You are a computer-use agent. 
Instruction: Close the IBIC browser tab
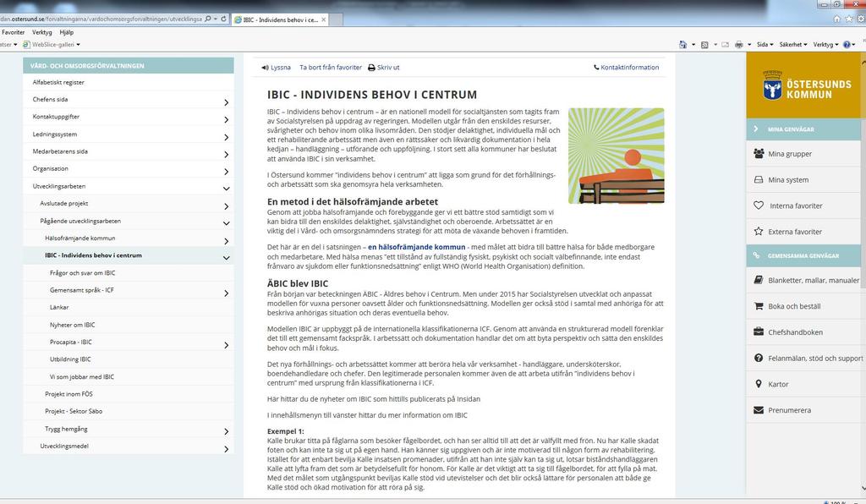(x=324, y=19)
